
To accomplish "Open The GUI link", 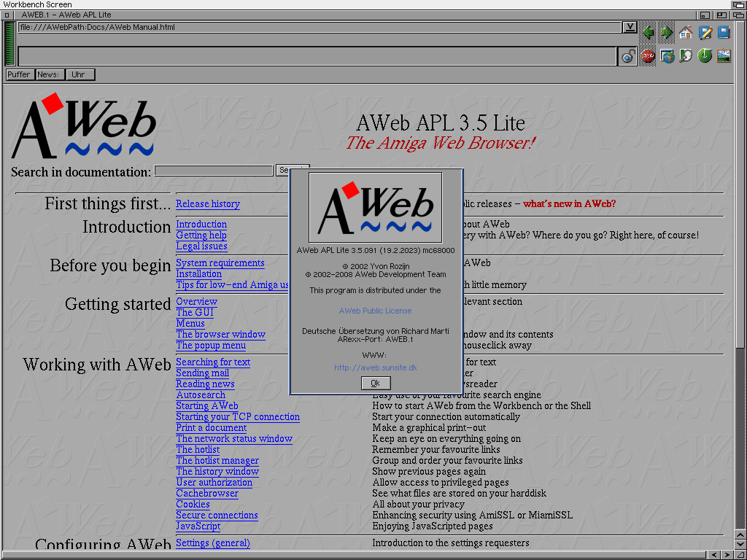I will click(x=195, y=312).
